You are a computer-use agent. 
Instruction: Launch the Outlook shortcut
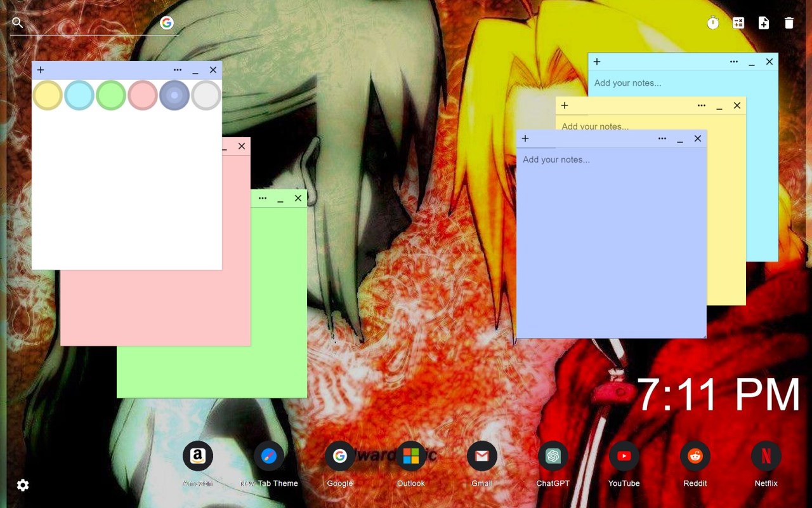(411, 456)
